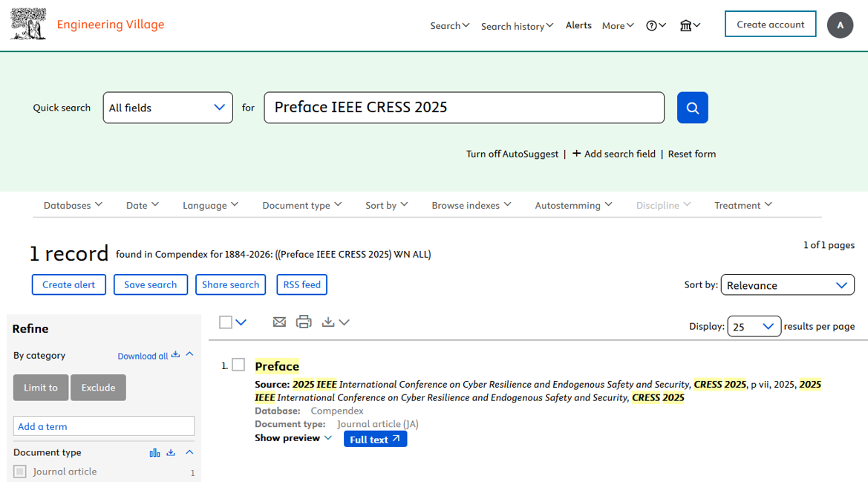Open Sort by Relevance dropdown
Image resolution: width=868 pixels, height=482 pixels.
point(787,285)
